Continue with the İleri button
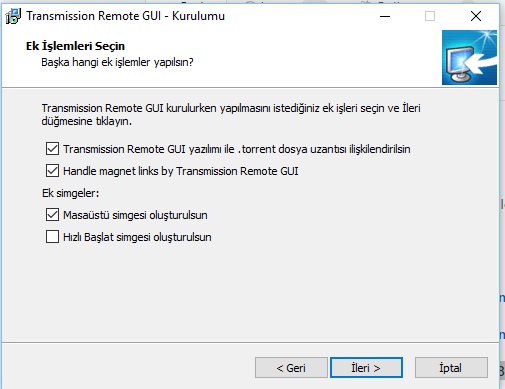Image resolution: width=505 pixels, height=389 pixels. click(366, 368)
